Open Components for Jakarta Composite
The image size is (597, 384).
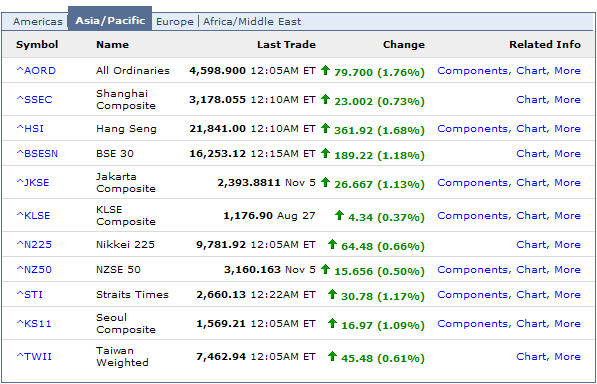coord(472,183)
